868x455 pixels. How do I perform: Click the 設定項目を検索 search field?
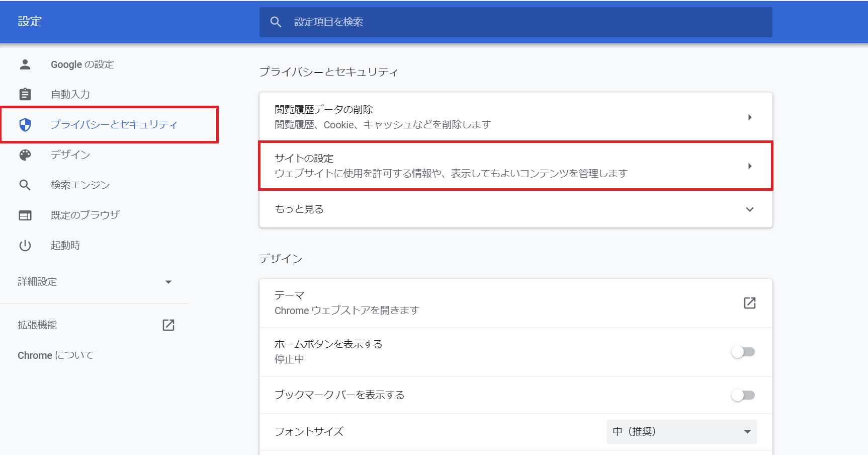click(515, 22)
